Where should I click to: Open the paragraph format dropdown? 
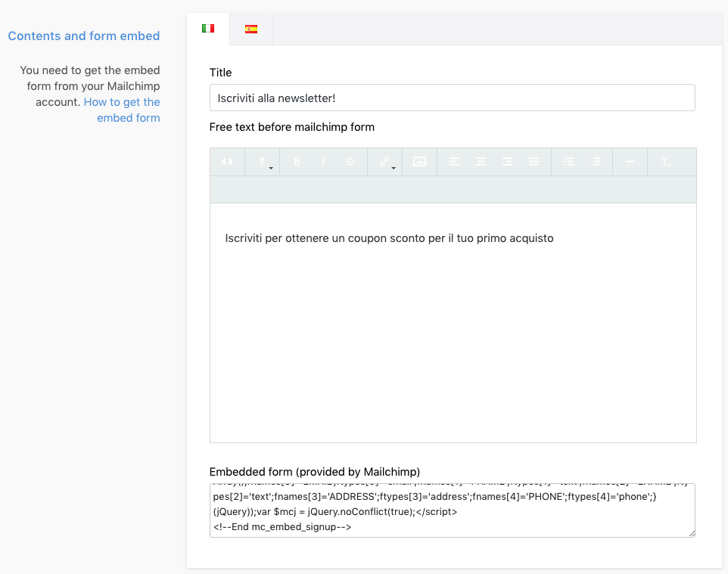pyautogui.click(x=263, y=162)
